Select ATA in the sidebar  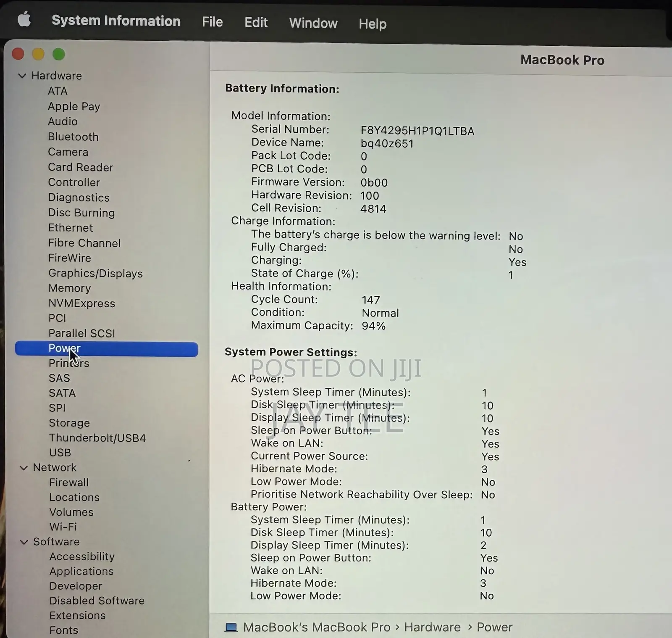pyautogui.click(x=58, y=91)
